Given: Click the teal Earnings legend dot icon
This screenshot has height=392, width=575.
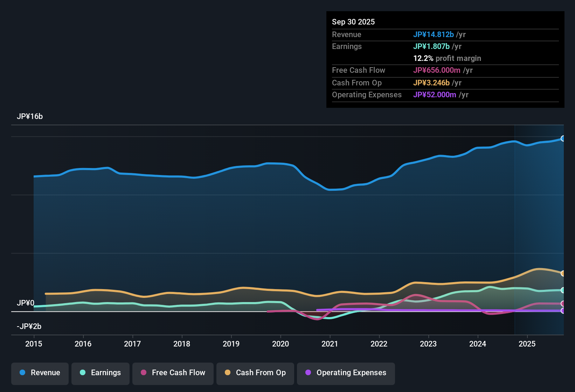Looking at the screenshot, I should [83, 373].
